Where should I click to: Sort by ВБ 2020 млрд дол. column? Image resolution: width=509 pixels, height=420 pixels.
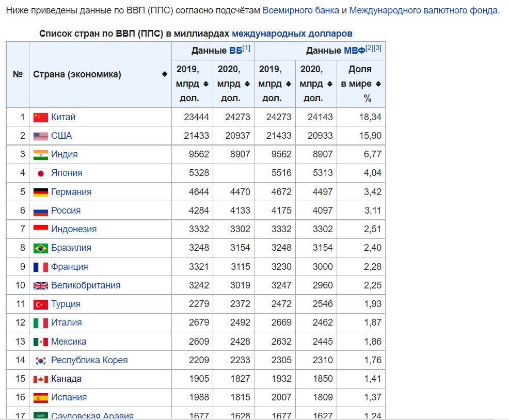[247, 84]
